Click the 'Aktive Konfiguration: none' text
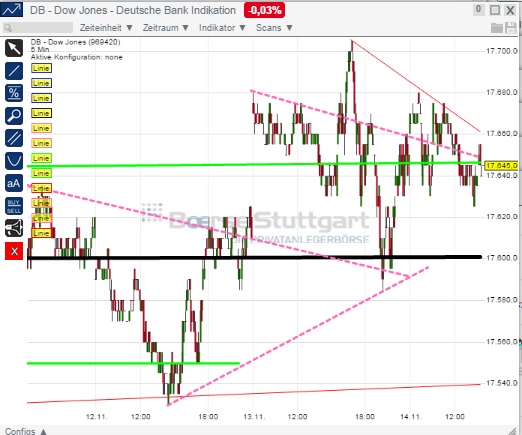The width and height of the screenshot is (522, 435). (77, 57)
